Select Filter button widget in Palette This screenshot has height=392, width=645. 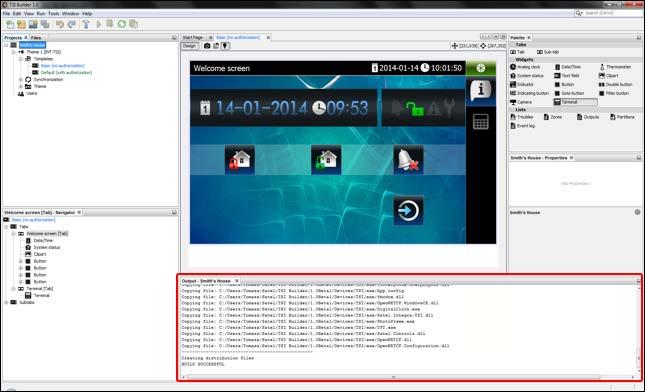tap(614, 93)
